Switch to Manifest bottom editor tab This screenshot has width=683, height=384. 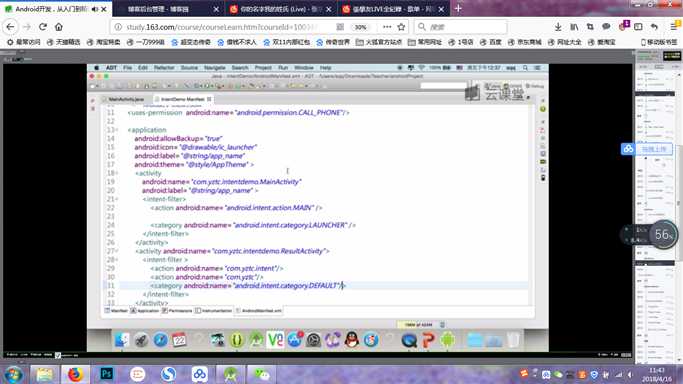tap(116, 311)
